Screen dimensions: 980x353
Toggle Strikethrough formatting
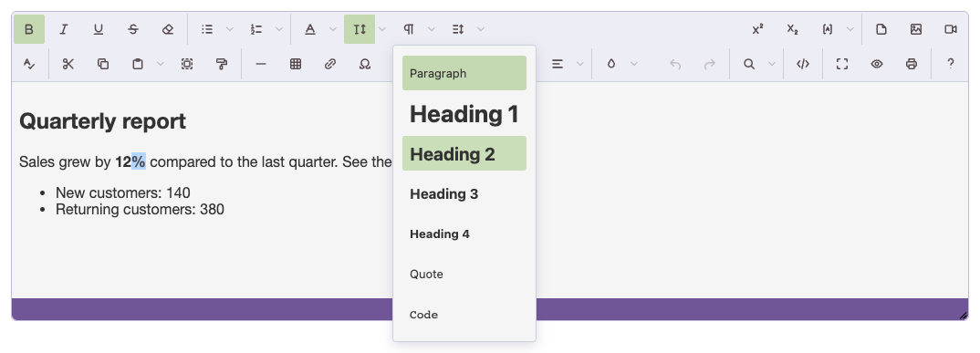[x=133, y=29]
